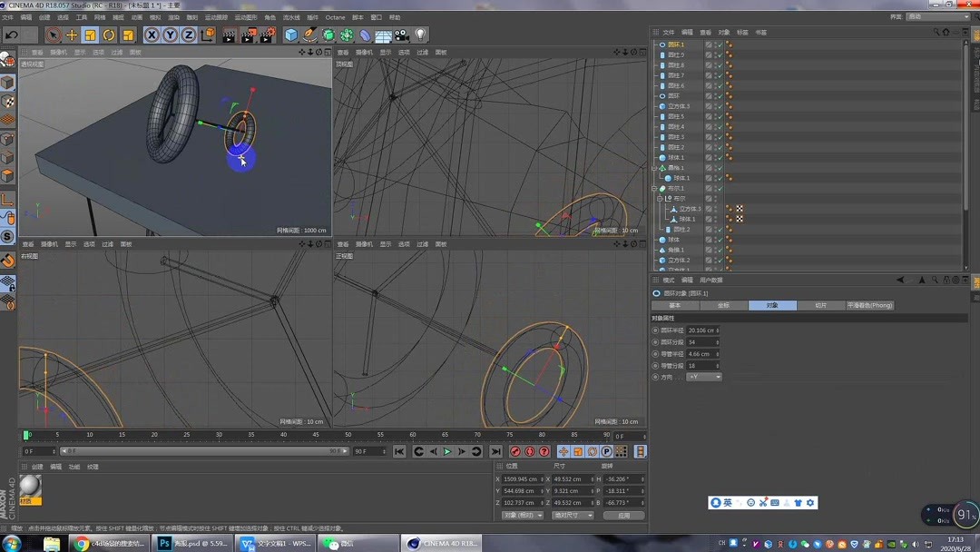This screenshot has height=552, width=980.
Task: Switch to the 坐标 attribute tab
Action: tap(723, 305)
